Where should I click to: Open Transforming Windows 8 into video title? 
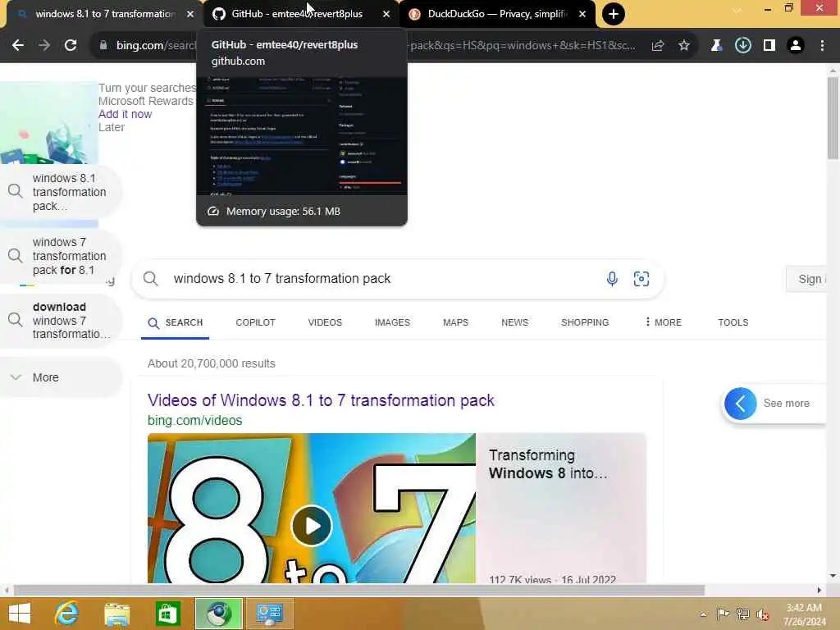pyautogui.click(x=548, y=464)
